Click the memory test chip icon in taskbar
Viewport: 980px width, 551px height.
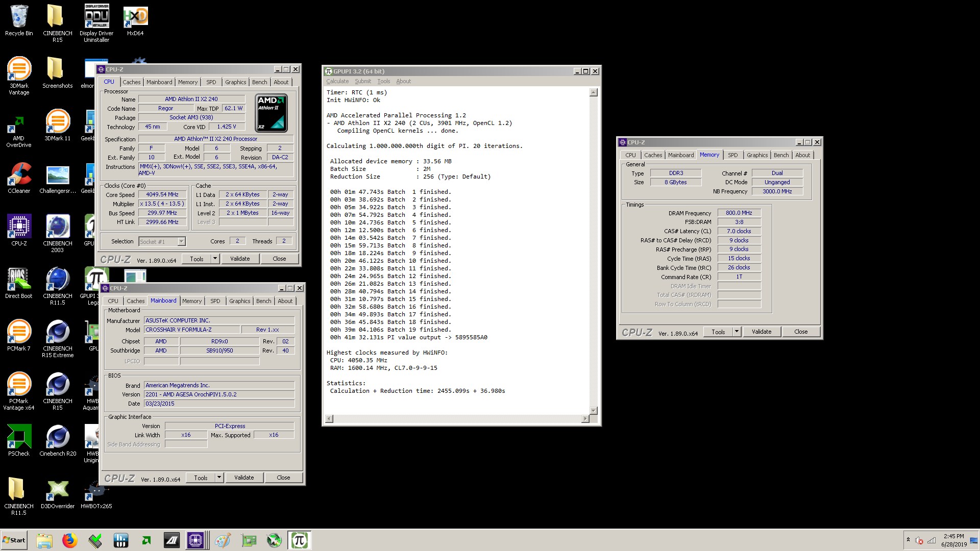[95, 540]
